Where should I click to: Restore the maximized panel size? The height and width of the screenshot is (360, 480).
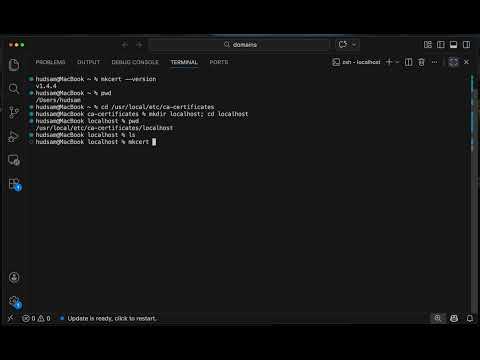pos(453,62)
